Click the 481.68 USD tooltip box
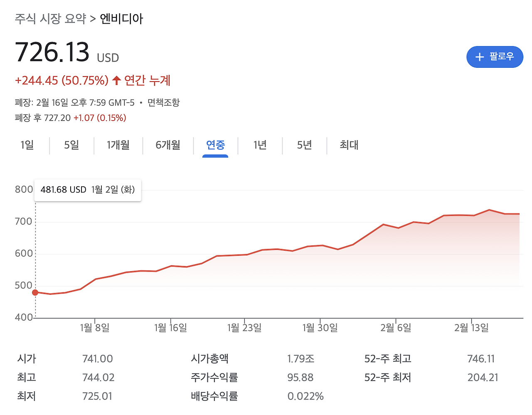Viewport: 532px width, 415px height. tap(87, 190)
